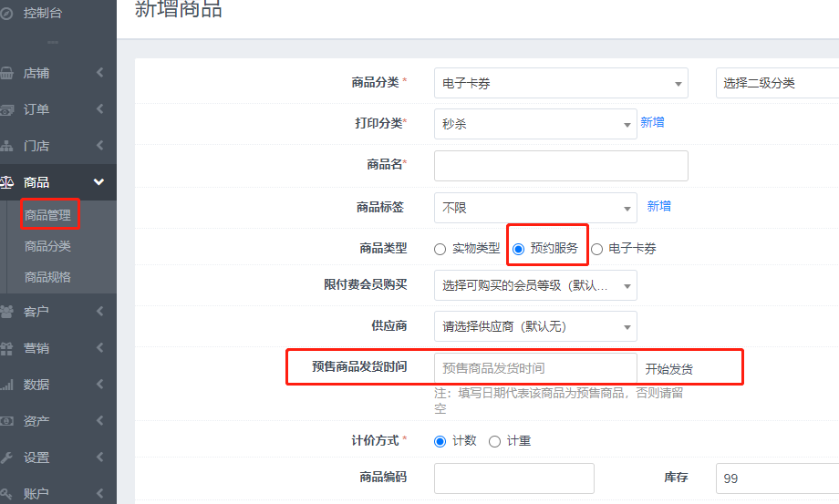Open 选择二级分类 dropdown
The height and width of the screenshot is (504, 839).
(778, 83)
